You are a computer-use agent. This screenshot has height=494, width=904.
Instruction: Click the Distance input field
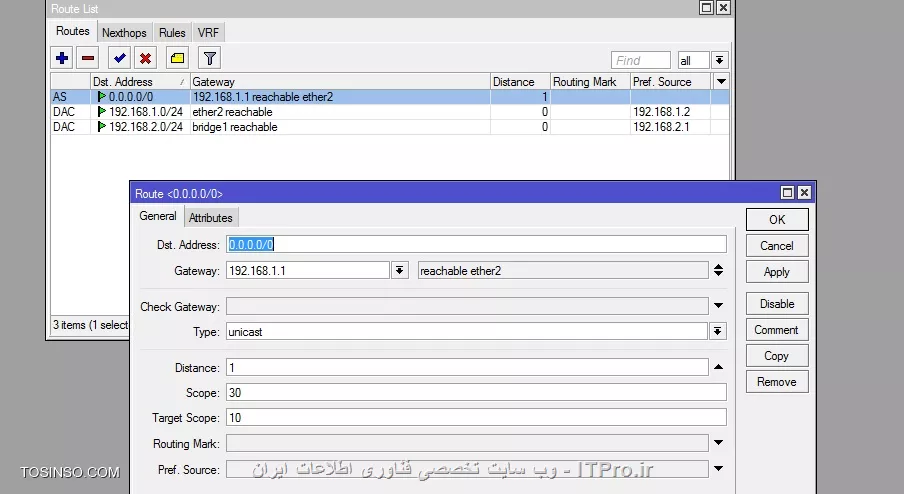tap(467, 367)
